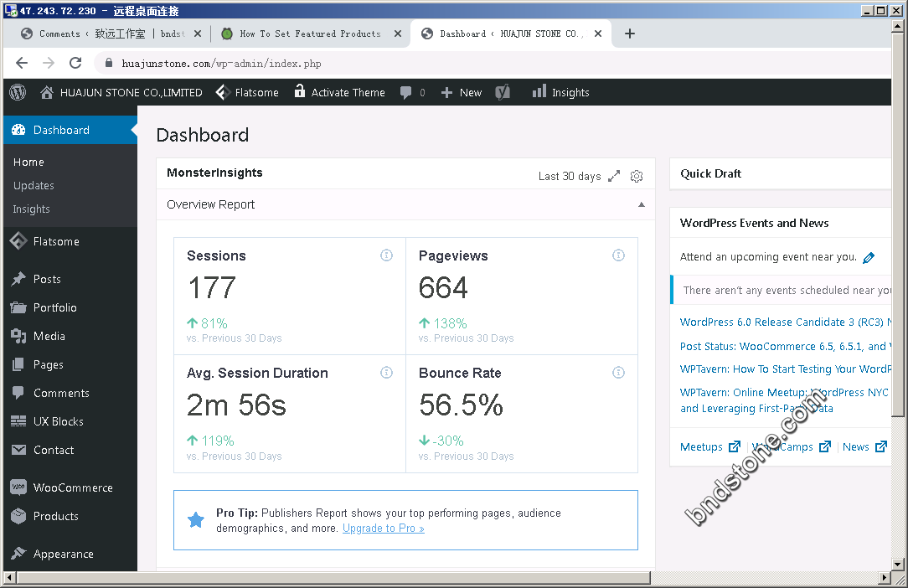
Task: Open Pages in sidebar
Action: tap(70, 364)
